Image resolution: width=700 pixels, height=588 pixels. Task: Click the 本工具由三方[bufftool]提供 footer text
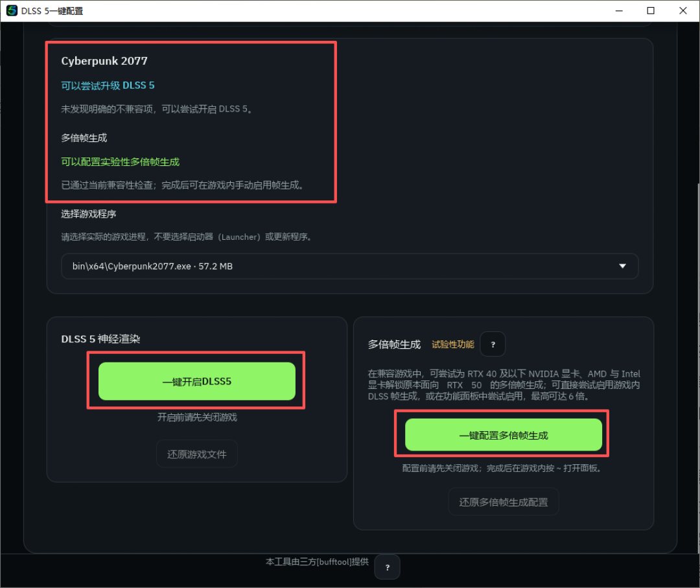(317, 561)
